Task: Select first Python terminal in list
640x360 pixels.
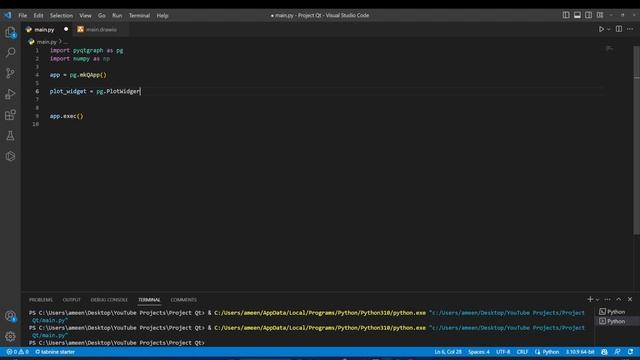Action: tap(616, 312)
